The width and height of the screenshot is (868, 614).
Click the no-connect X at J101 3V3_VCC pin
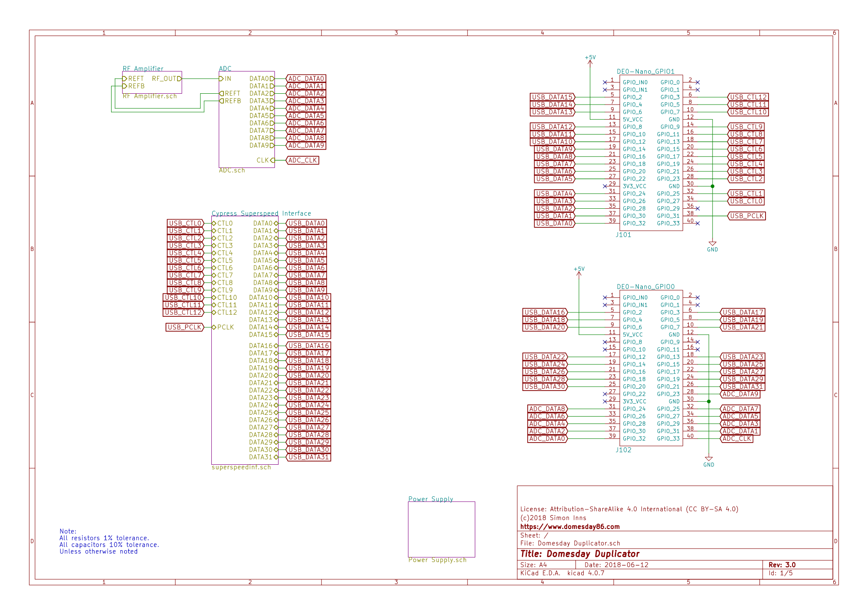605,186
